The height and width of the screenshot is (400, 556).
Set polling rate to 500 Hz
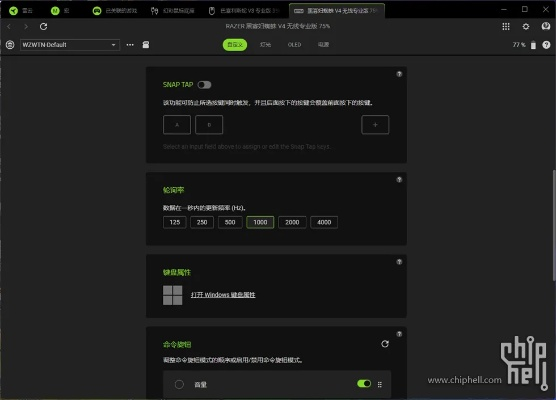[x=230, y=222]
